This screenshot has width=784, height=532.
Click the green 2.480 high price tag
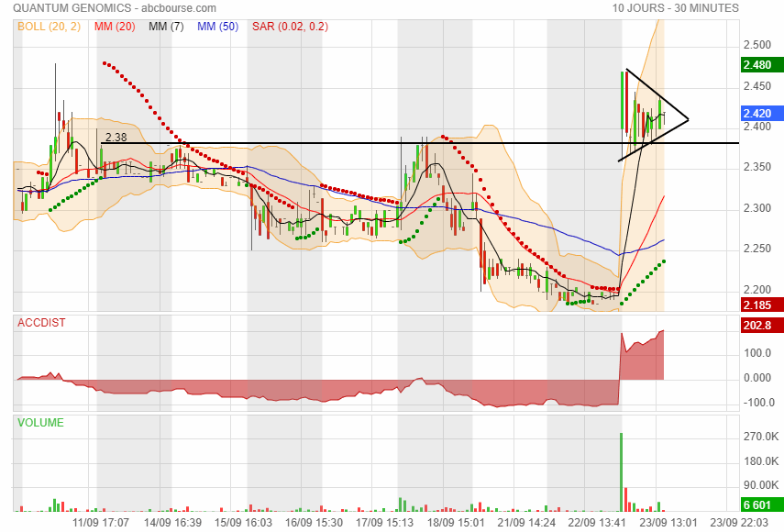click(x=763, y=65)
